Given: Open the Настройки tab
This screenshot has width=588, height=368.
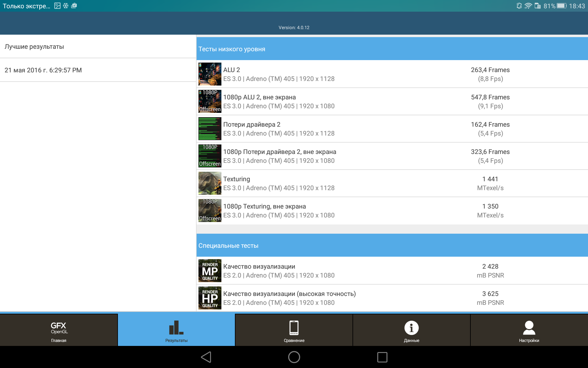Looking at the screenshot, I should click(529, 330).
